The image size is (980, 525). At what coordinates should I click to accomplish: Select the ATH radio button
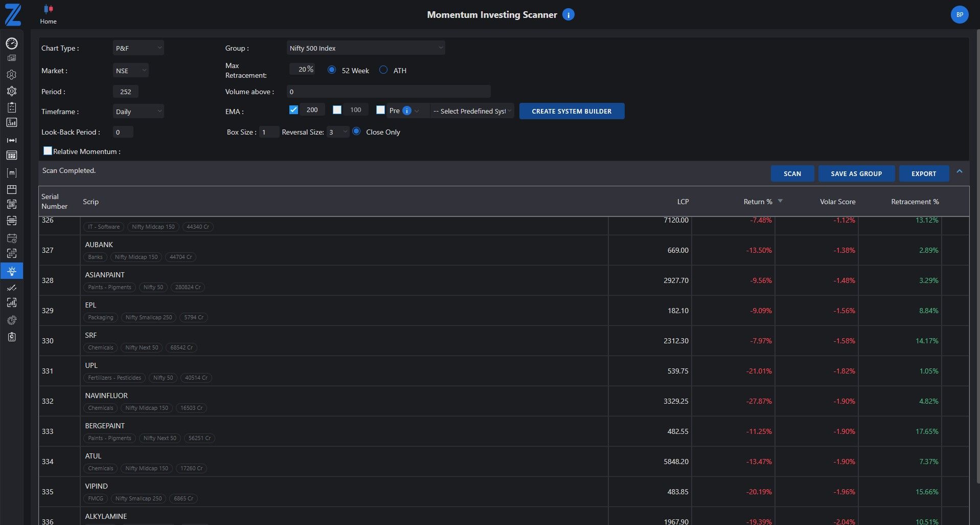click(x=383, y=70)
